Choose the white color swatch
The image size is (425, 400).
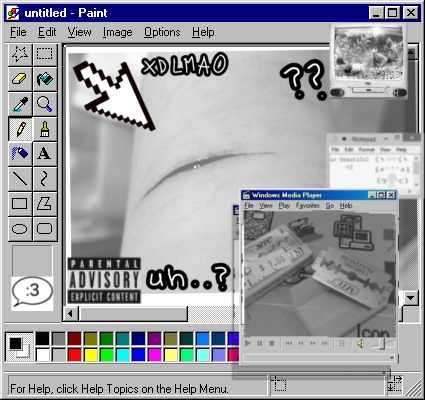43,355
